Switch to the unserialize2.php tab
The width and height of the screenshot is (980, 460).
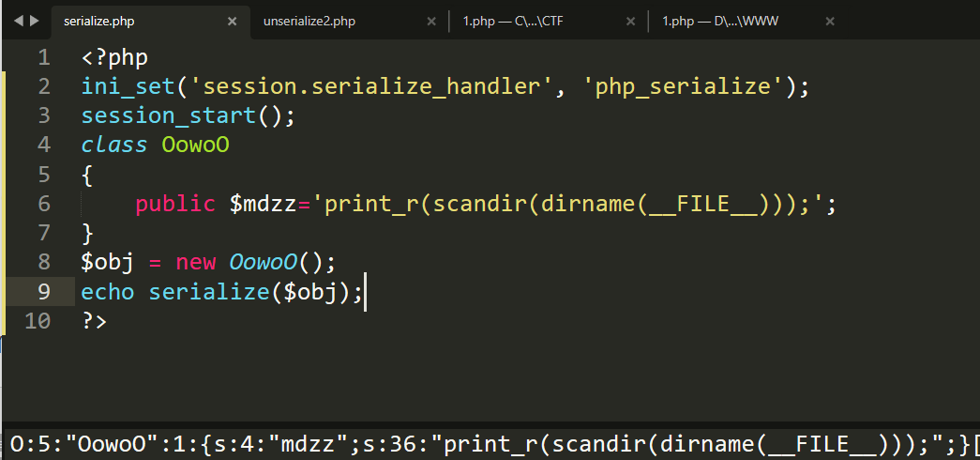[x=309, y=22]
